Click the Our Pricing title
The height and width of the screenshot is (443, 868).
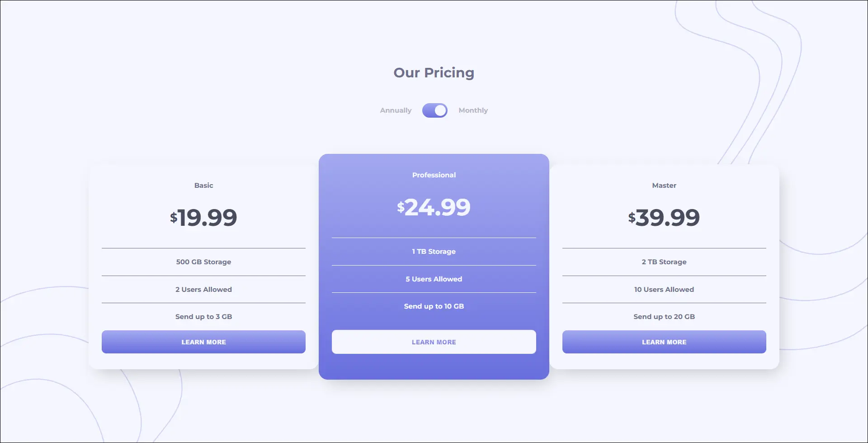(434, 72)
